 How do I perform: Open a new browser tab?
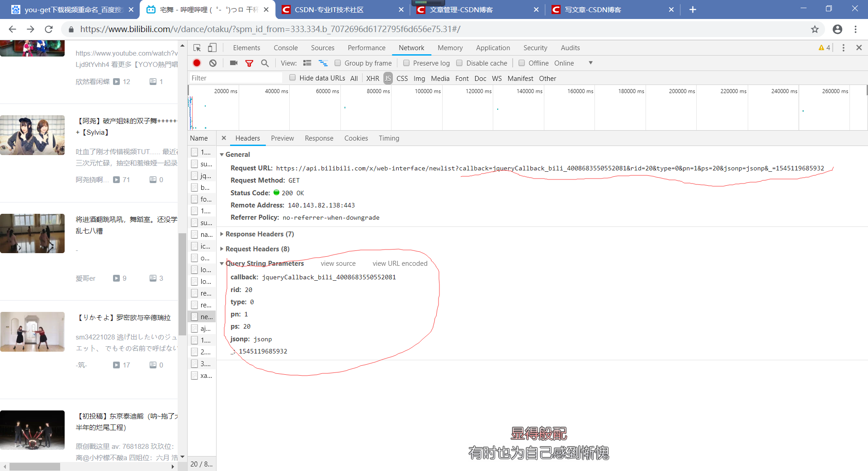693,9
